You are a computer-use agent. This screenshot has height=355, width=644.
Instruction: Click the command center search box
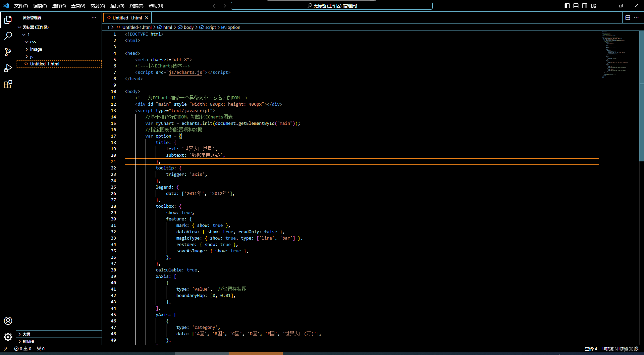[331, 6]
